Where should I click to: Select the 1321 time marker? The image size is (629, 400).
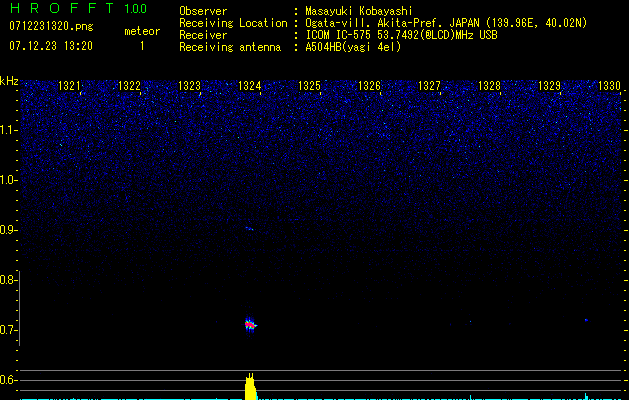70,87
